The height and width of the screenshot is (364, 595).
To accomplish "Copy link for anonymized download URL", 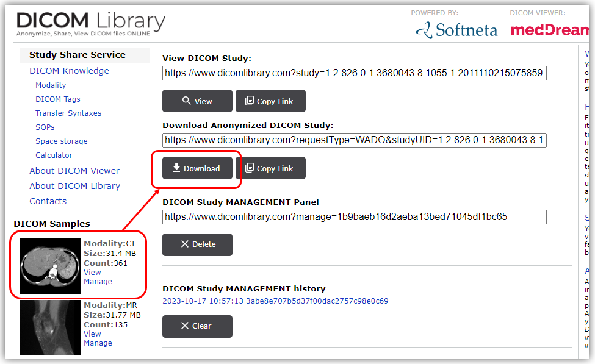I will (x=270, y=168).
